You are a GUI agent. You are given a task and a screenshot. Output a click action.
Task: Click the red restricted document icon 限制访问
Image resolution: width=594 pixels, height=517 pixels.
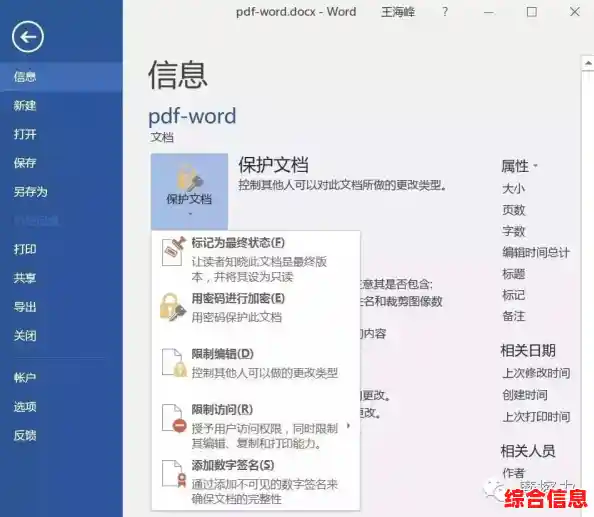pos(174,418)
